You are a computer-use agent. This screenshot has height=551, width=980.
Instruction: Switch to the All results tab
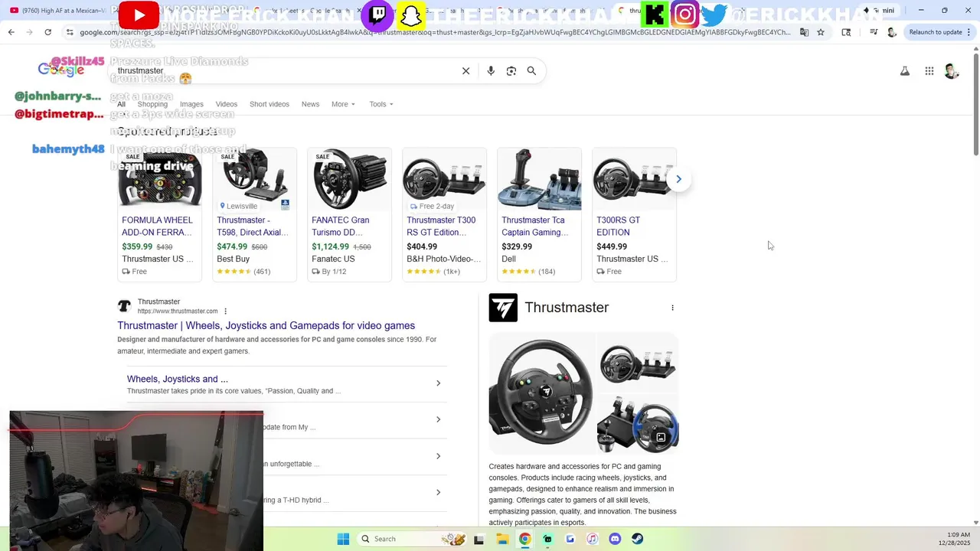point(121,104)
